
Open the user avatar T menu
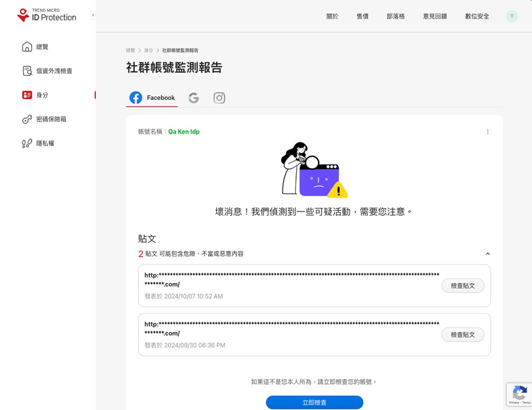512,17
